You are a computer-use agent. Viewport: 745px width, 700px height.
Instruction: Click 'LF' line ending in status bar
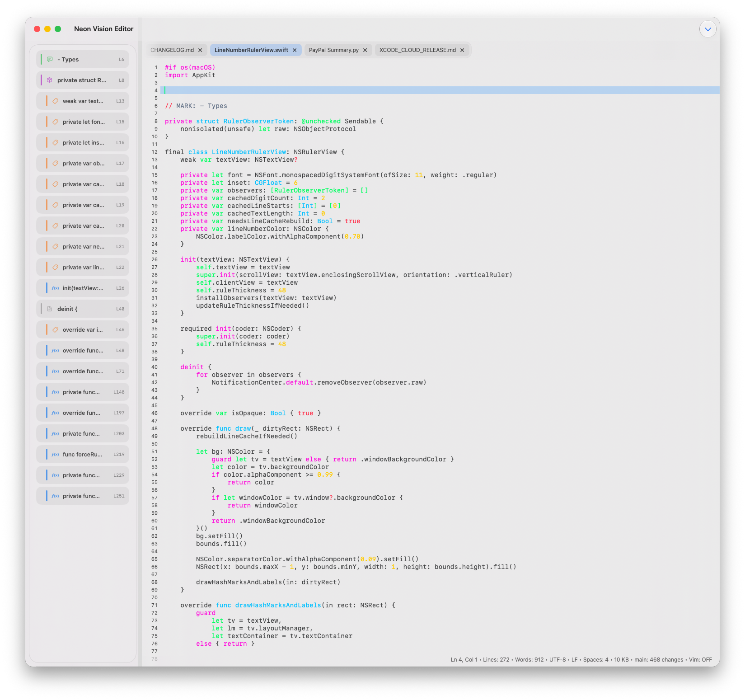575,660
